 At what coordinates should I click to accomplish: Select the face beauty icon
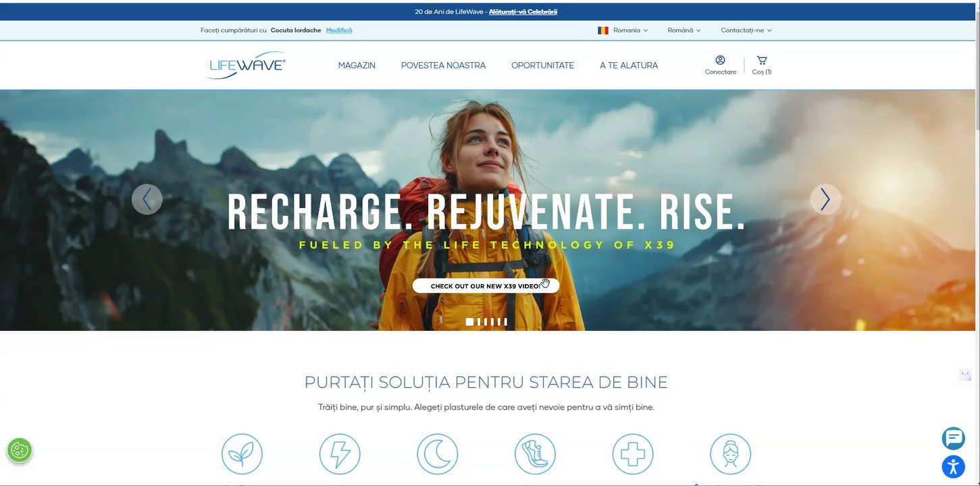[x=731, y=454]
